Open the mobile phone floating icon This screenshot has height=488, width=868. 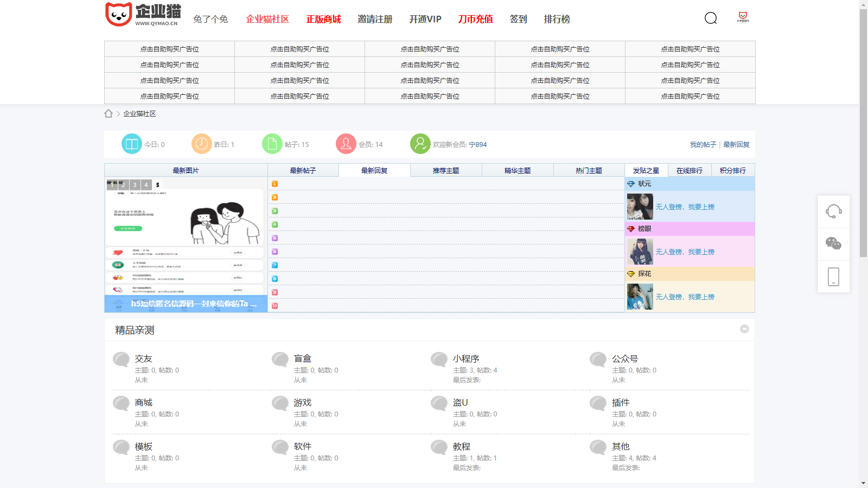click(833, 277)
